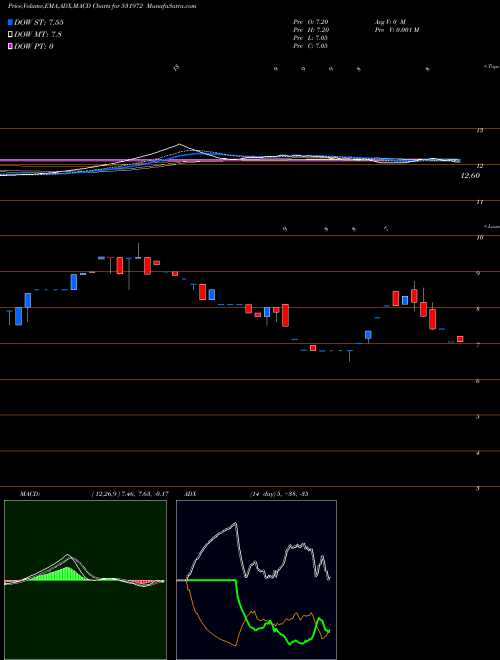Click the Pre O: 7.20 value
Viewport: 500px width, 660px height.
pyautogui.click(x=311, y=21)
